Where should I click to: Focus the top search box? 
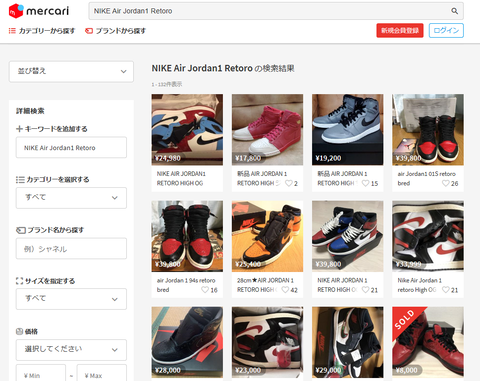276,11
